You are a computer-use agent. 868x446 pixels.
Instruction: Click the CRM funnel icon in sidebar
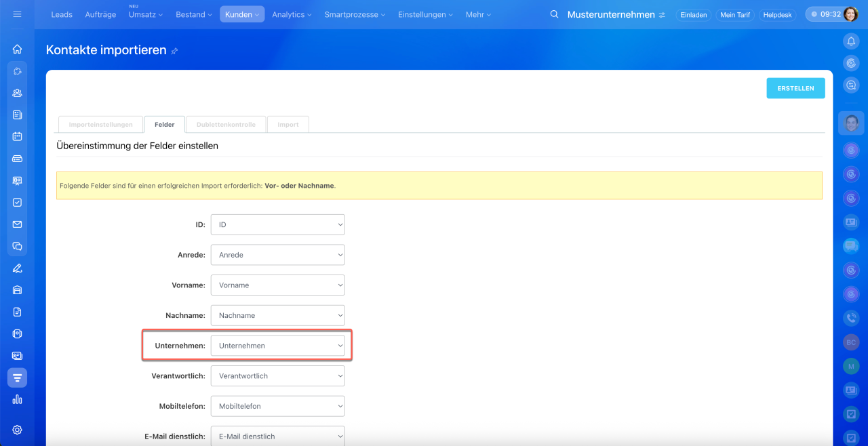coord(17,378)
